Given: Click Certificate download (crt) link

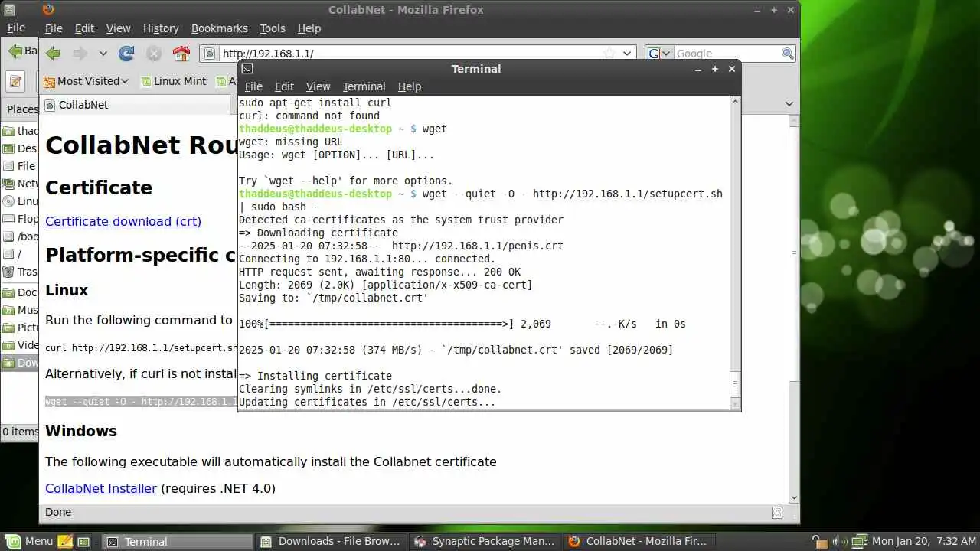Looking at the screenshot, I should pos(123,221).
